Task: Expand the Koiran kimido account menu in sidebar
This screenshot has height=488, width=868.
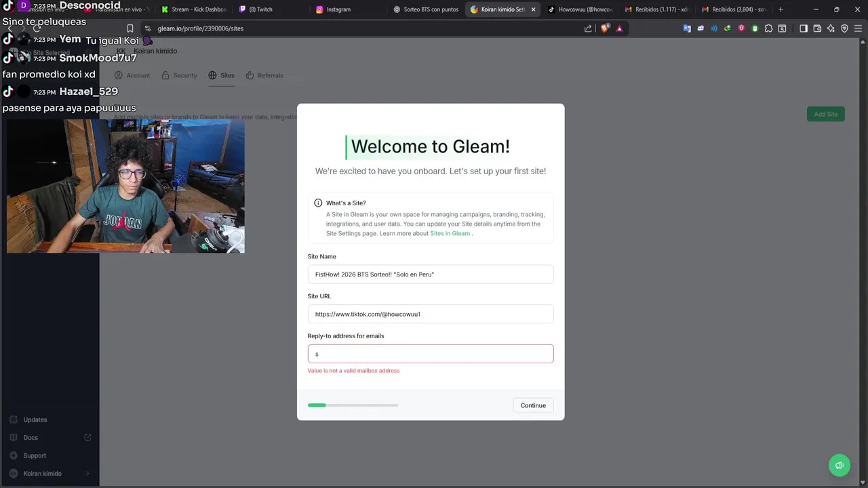Action: click(x=50, y=474)
